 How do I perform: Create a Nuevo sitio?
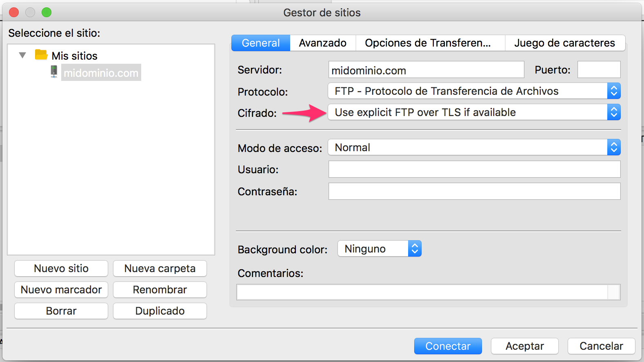click(61, 268)
